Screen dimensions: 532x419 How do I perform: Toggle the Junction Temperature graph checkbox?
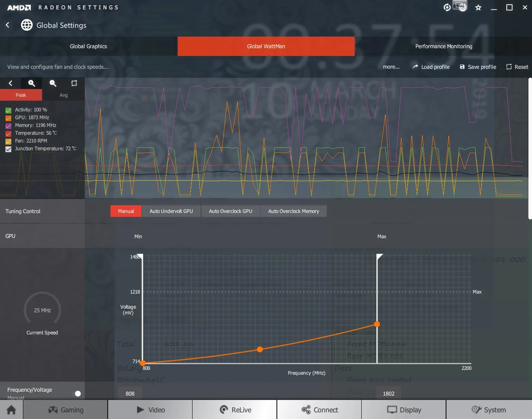click(8, 149)
